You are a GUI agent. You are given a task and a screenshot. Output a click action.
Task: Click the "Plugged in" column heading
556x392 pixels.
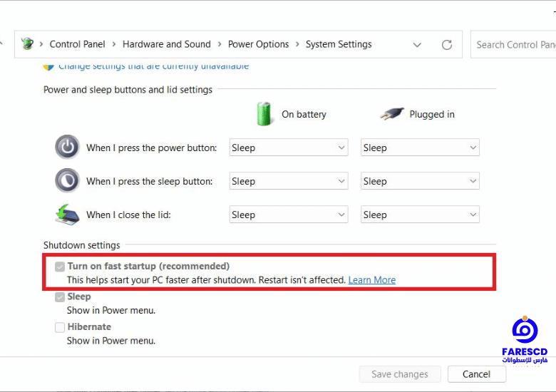(x=432, y=115)
